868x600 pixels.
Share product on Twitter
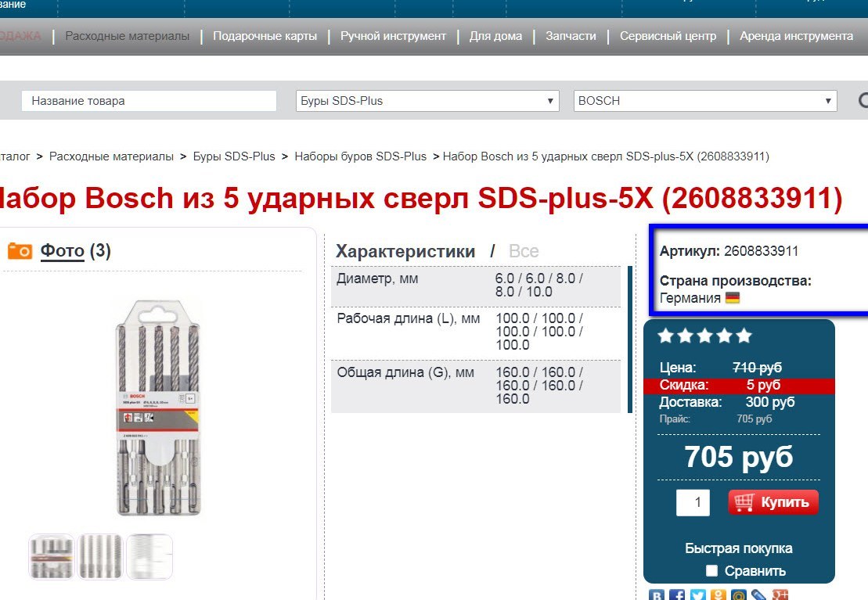(x=698, y=596)
